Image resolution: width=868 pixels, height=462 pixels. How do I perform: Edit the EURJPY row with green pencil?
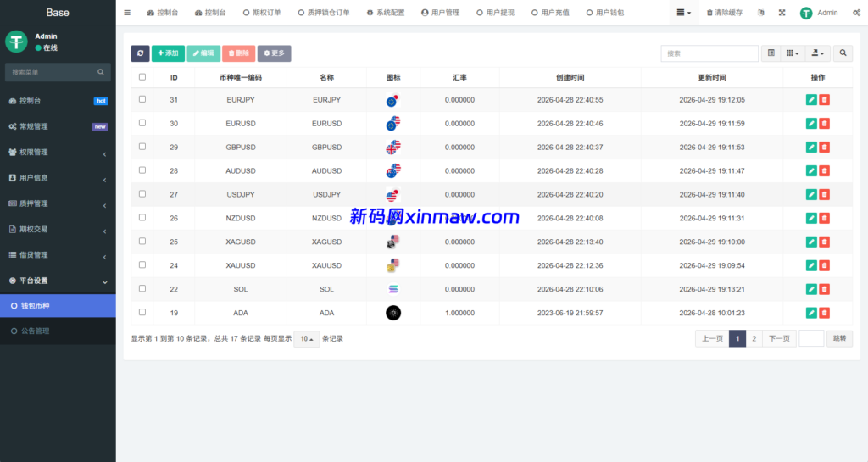[x=811, y=99]
